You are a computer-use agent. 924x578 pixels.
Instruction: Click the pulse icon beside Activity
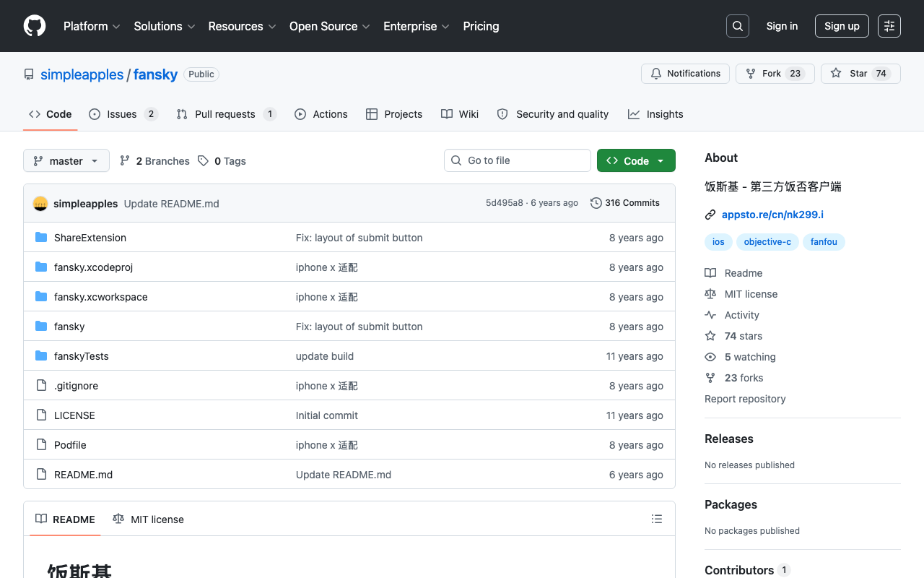coord(710,315)
